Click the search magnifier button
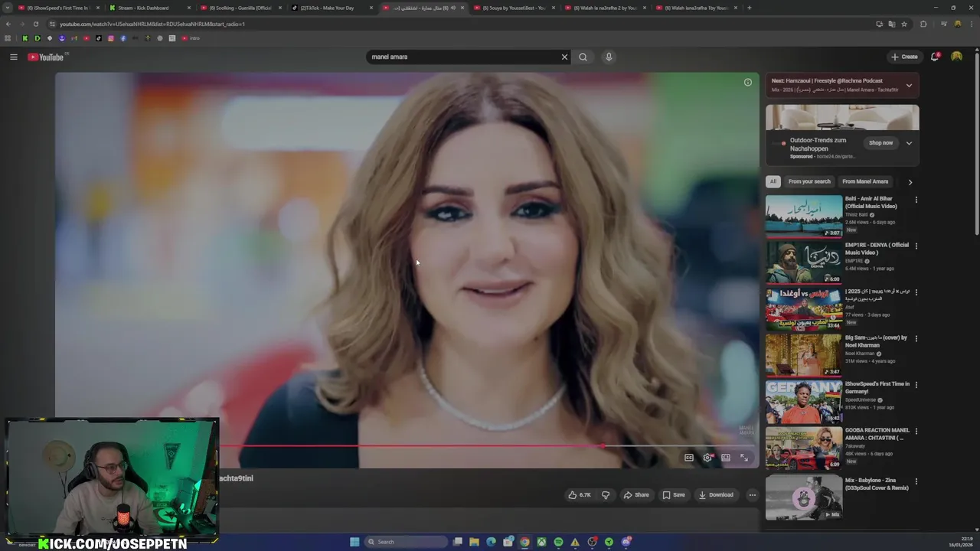The height and width of the screenshot is (551, 980). pos(583,57)
